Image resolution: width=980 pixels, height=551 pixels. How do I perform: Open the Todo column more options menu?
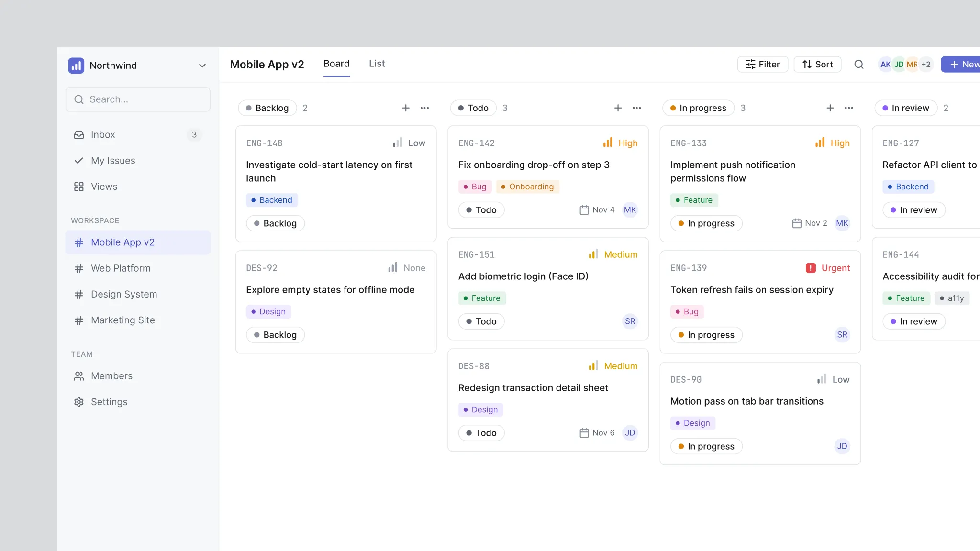pos(636,108)
